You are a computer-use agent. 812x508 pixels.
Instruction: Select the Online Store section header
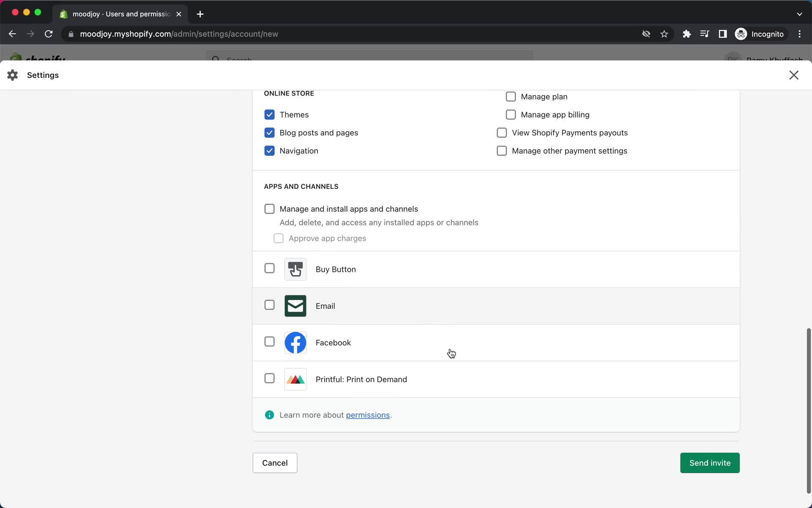tap(289, 93)
